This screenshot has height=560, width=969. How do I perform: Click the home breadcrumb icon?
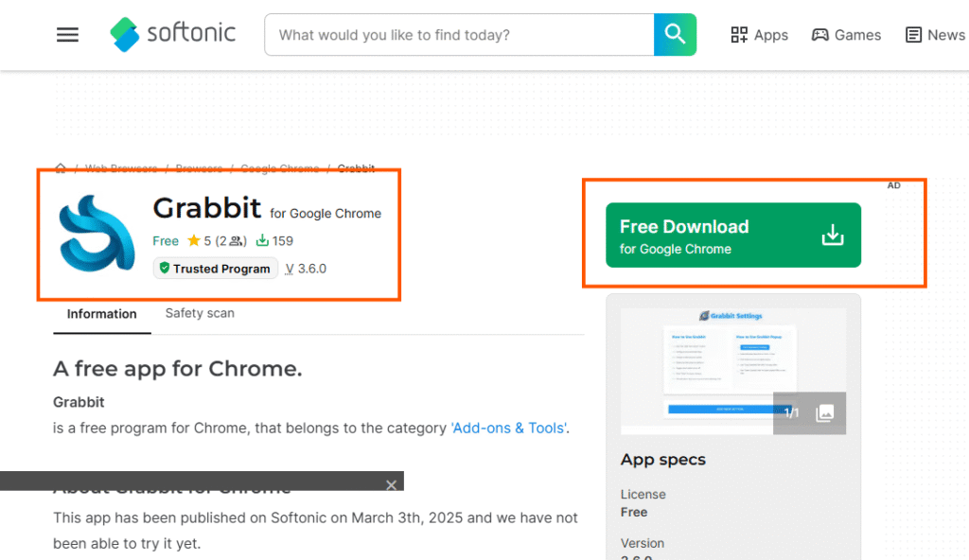pyautogui.click(x=61, y=169)
